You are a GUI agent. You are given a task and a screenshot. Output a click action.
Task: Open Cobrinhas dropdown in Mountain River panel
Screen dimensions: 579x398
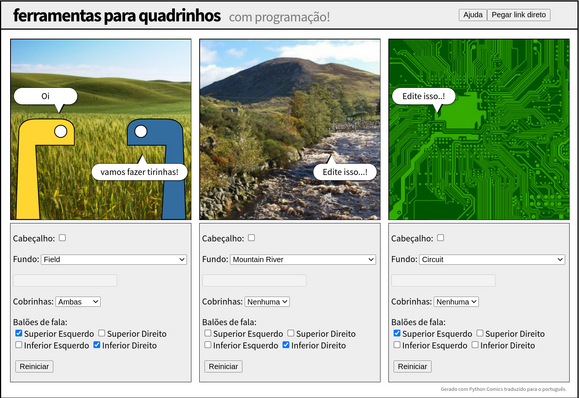click(x=267, y=302)
